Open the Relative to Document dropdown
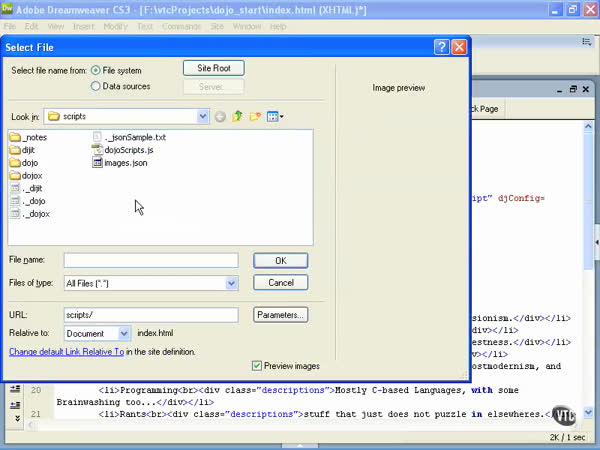 (x=124, y=333)
